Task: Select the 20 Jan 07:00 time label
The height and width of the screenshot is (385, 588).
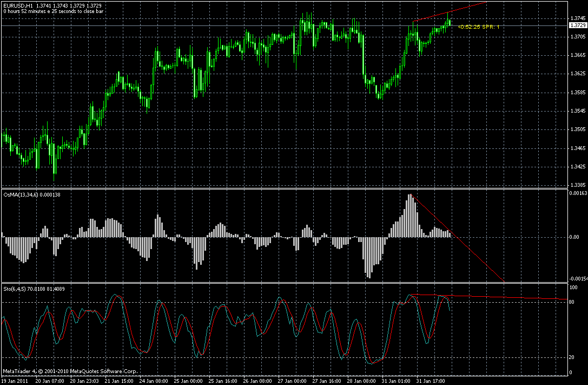Action: [x=50, y=381]
